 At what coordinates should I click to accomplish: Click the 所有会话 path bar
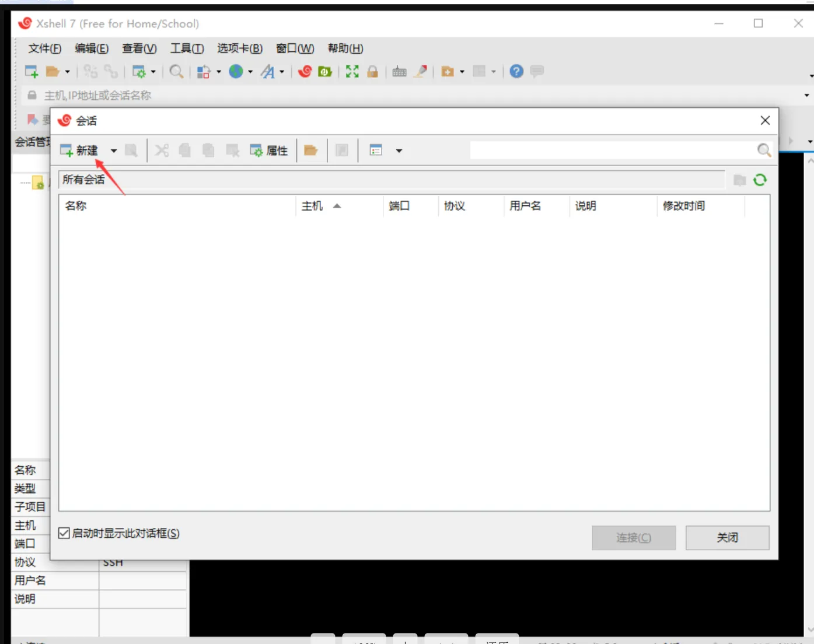pos(392,180)
